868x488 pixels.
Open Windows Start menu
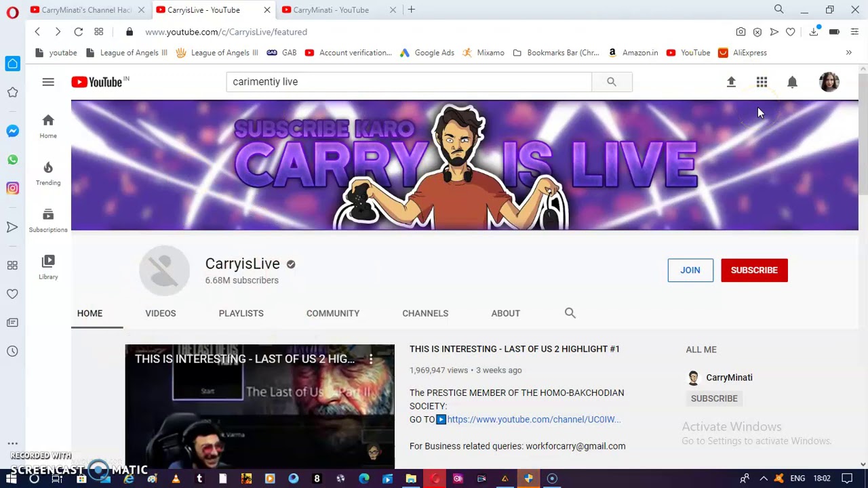pos(12,479)
